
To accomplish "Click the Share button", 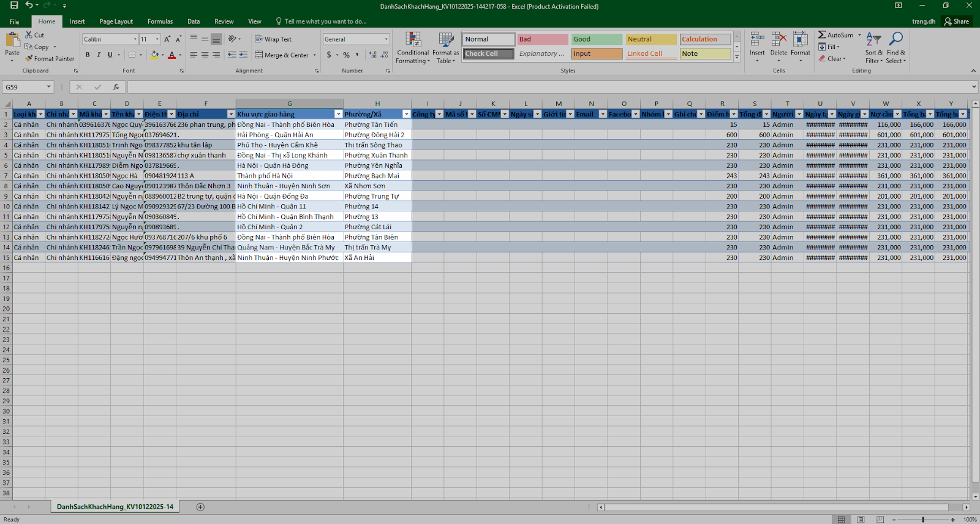I will 957,21.
